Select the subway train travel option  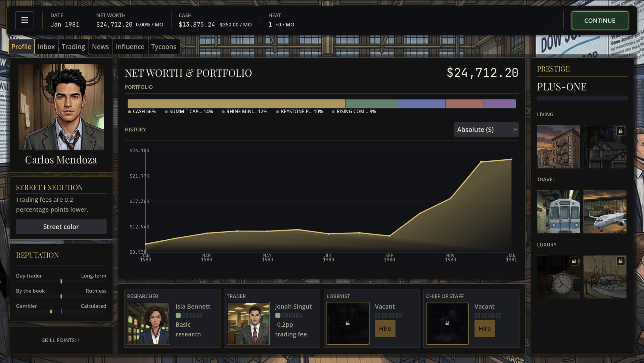coord(558,212)
